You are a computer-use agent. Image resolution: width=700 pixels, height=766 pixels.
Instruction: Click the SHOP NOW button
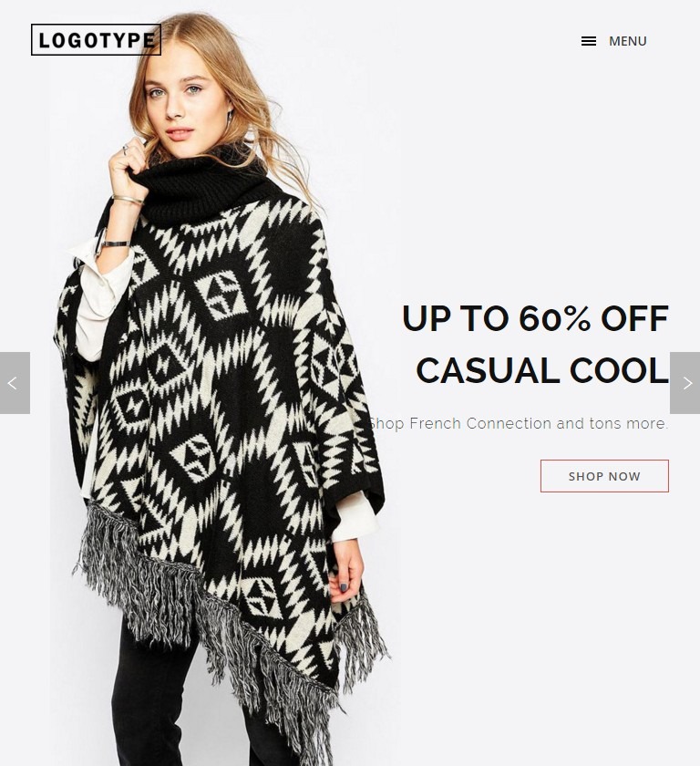604,476
